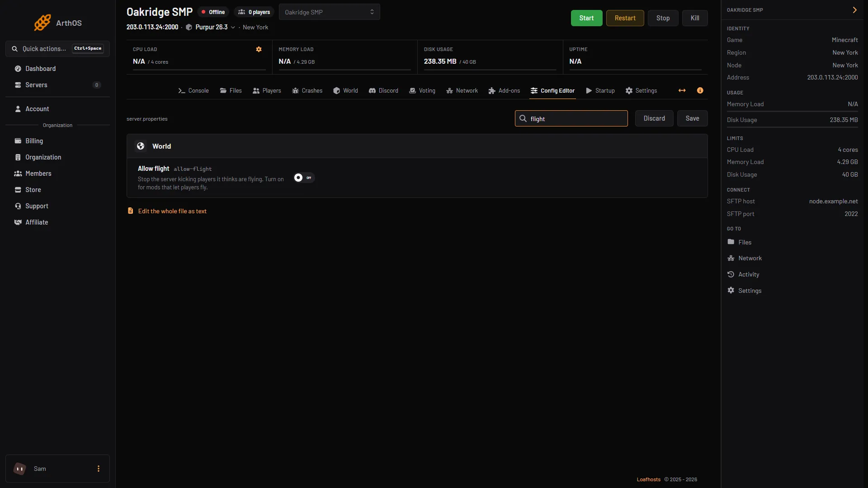Open Members in the sidebar
Screen dimensions: 868x488
coord(57,174)
